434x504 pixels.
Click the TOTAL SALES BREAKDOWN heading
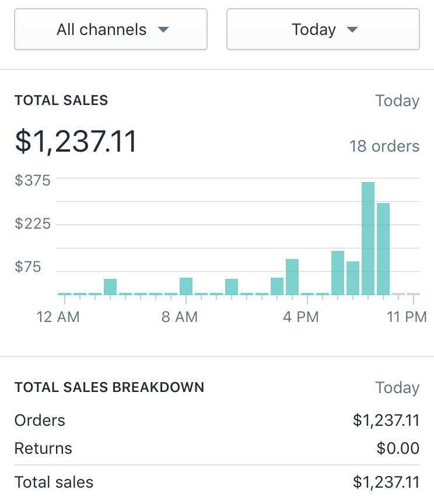pyautogui.click(x=109, y=387)
